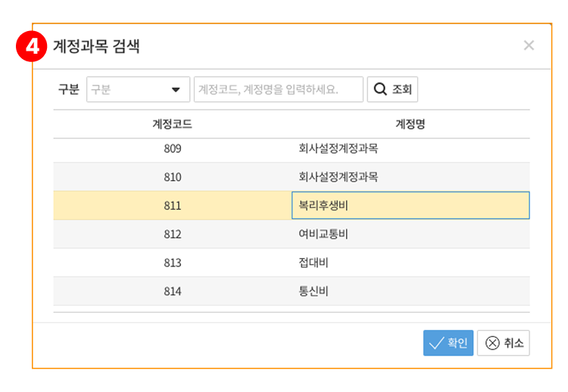The height and width of the screenshot is (392, 568).
Task: Open the 구분 dropdown
Action: coord(138,89)
